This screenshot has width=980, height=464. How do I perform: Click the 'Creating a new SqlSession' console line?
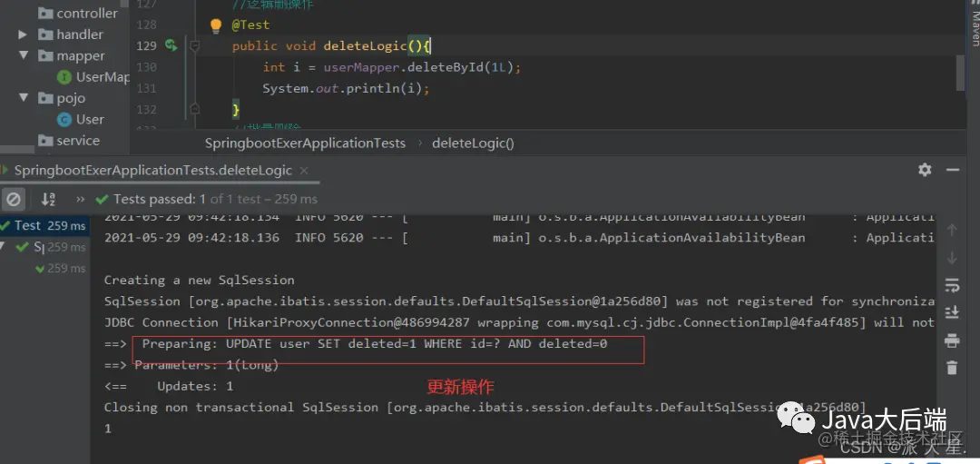(x=199, y=281)
